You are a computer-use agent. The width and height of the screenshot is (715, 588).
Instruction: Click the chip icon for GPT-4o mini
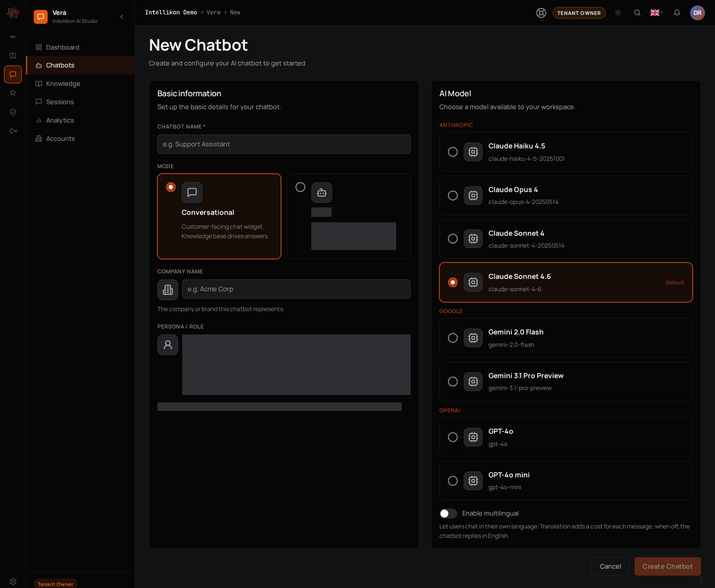pos(473,481)
